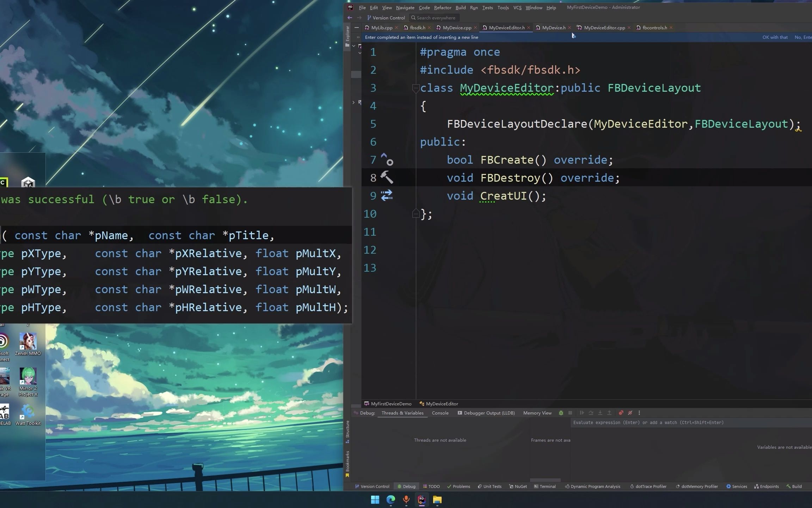Click 'OK with that' in the notification banner

tap(775, 37)
